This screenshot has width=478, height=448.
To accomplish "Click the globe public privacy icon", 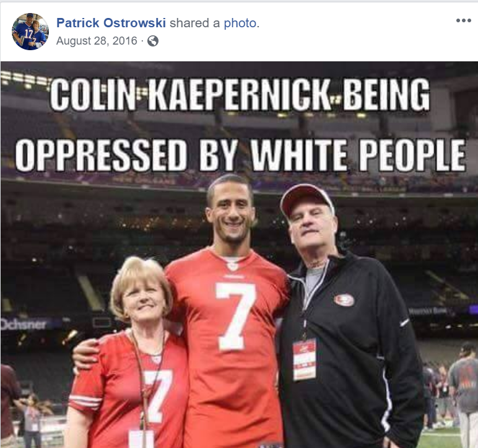I will coord(153,41).
